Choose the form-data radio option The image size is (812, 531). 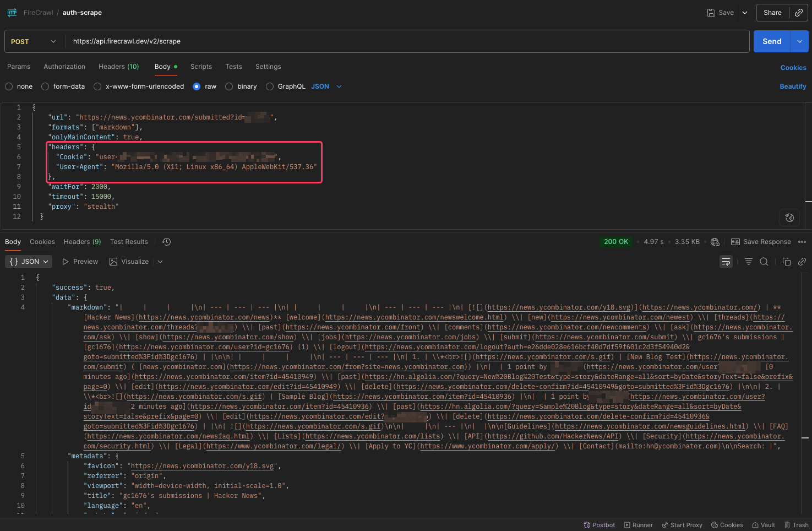coord(45,86)
